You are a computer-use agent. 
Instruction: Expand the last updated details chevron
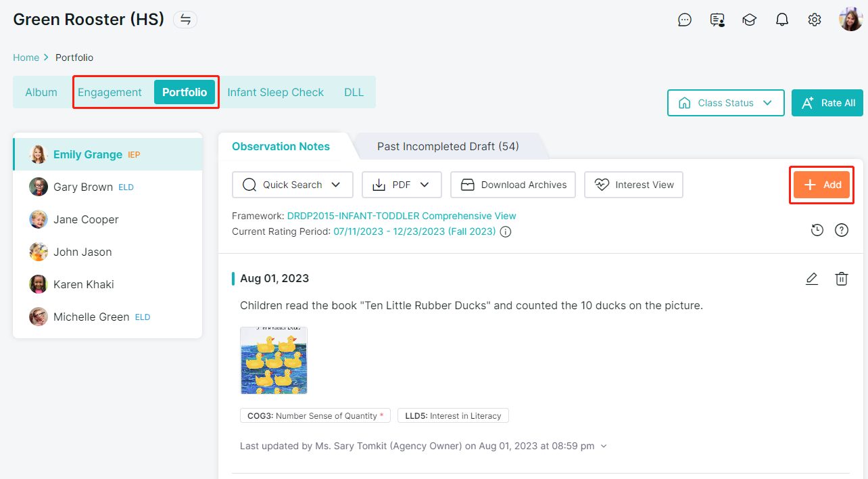click(x=604, y=447)
